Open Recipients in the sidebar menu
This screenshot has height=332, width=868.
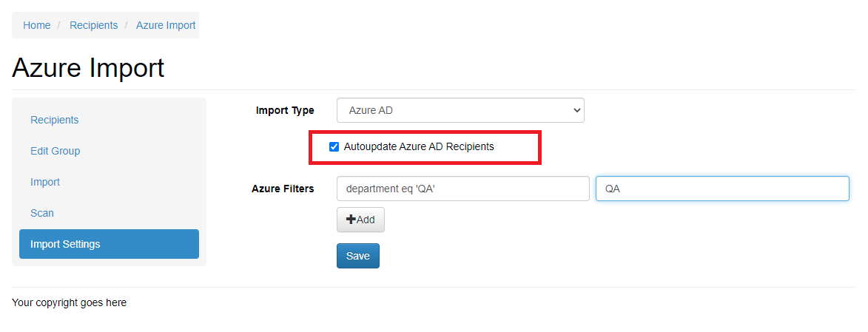[55, 120]
